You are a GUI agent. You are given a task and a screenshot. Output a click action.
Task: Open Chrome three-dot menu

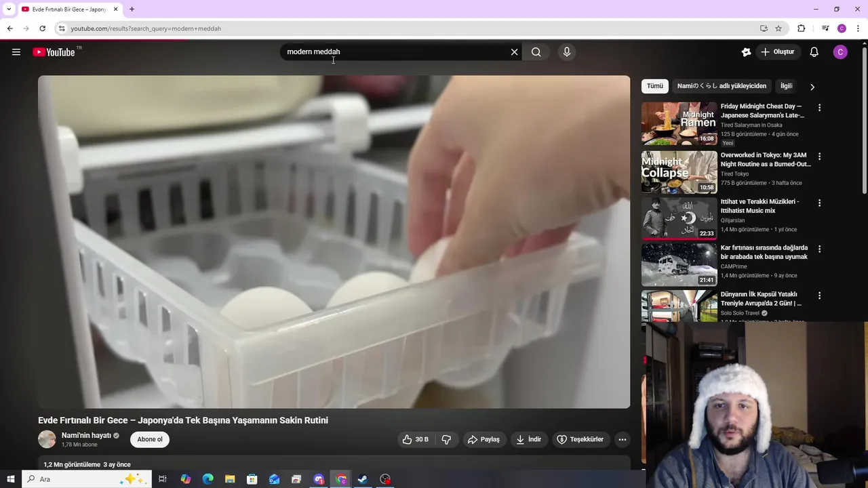point(859,28)
